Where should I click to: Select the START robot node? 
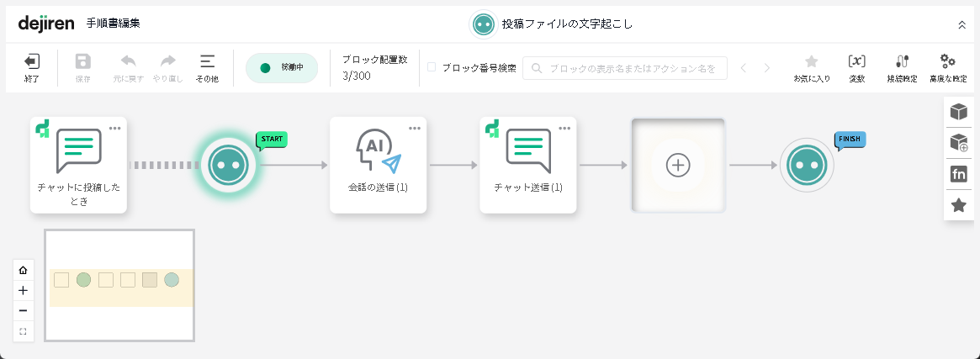pyautogui.click(x=228, y=165)
